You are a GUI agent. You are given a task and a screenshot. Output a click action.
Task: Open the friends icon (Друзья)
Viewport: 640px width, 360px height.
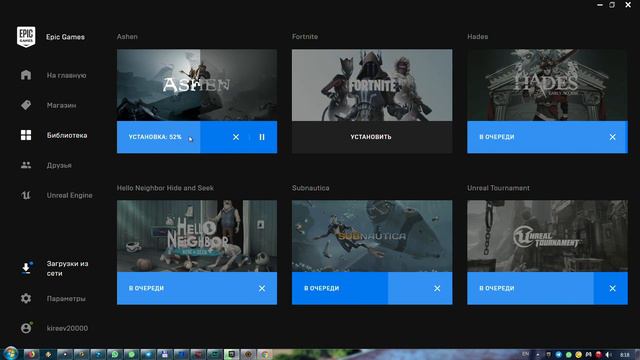click(x=26, y=165)
